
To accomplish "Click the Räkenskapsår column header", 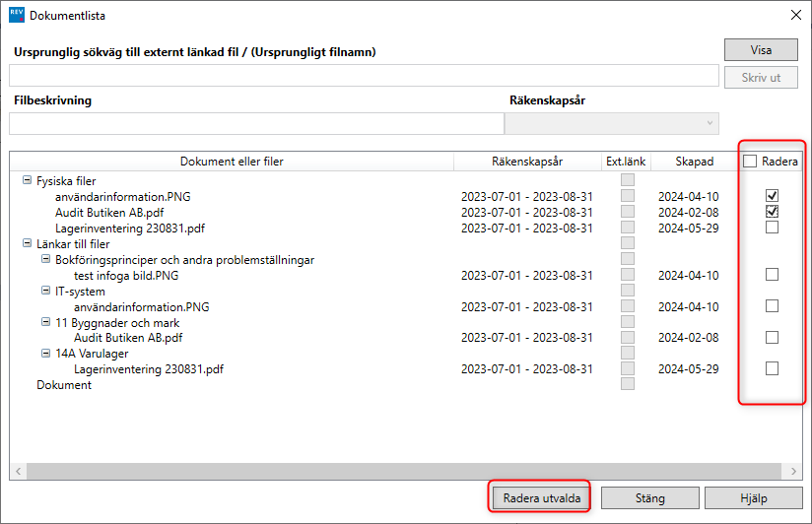I will [x=527, y=161].
